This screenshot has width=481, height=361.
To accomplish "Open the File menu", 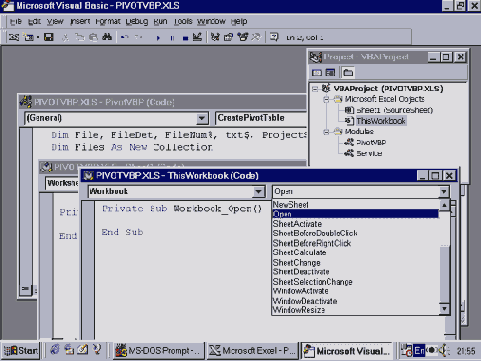I will 15,22.
